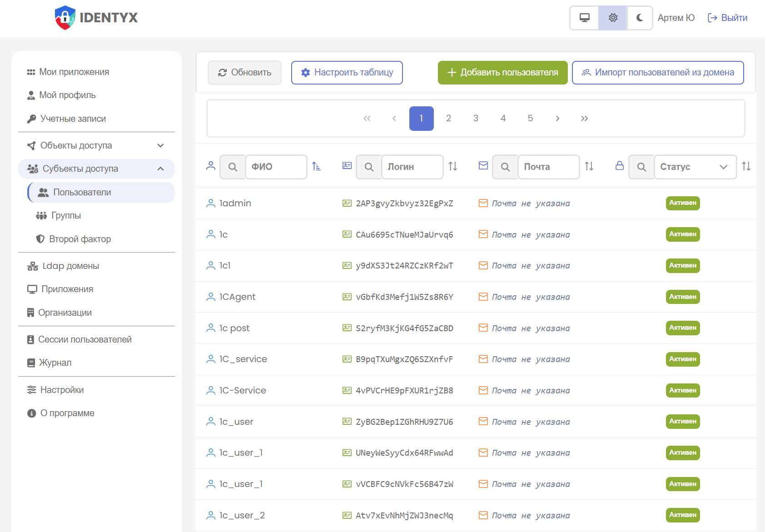
Task: Choose system theme monitor icon
Action: coord(585,18)
